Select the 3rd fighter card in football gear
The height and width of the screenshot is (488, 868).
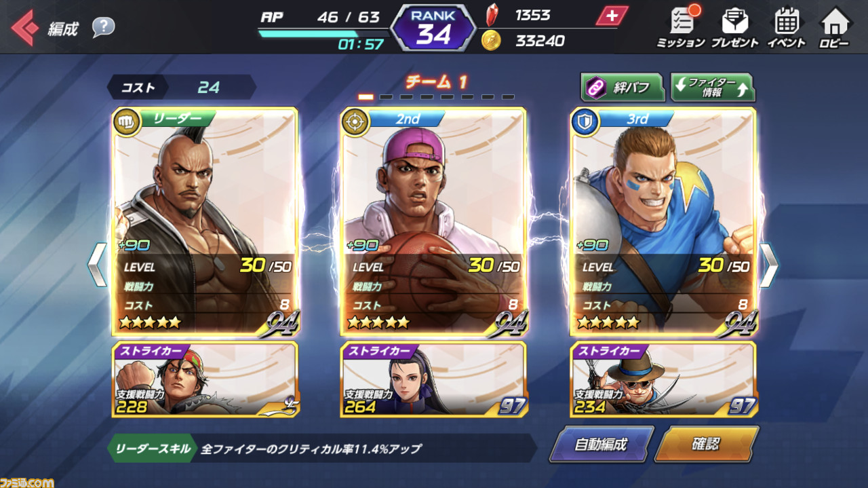click(x=663, y=222)
